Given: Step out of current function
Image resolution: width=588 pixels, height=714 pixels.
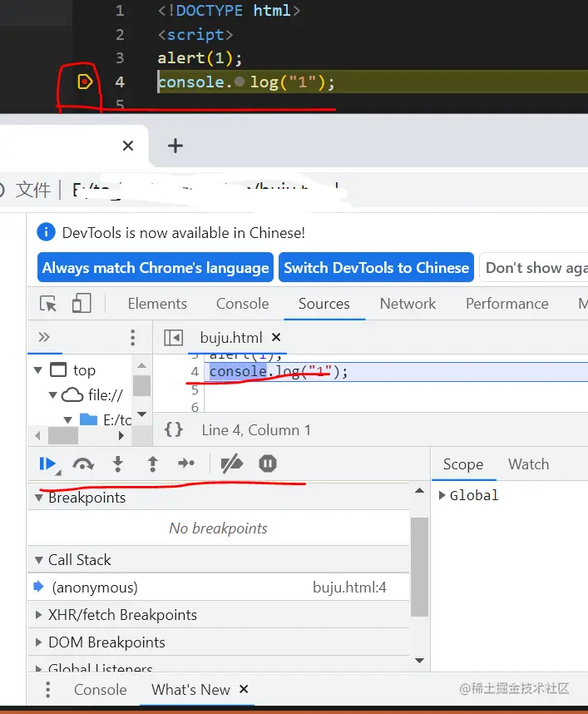Looking at the screenshot, I should (152, 464).
